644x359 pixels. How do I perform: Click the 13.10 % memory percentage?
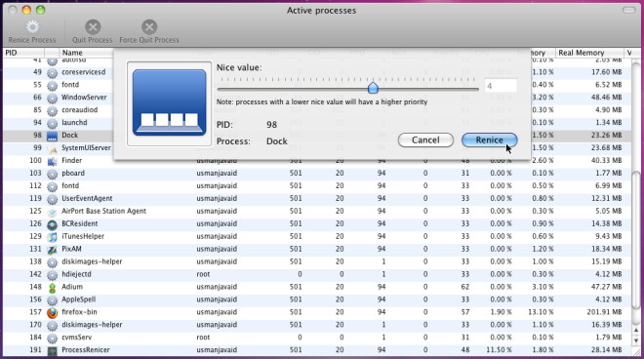tap(541, 312)
